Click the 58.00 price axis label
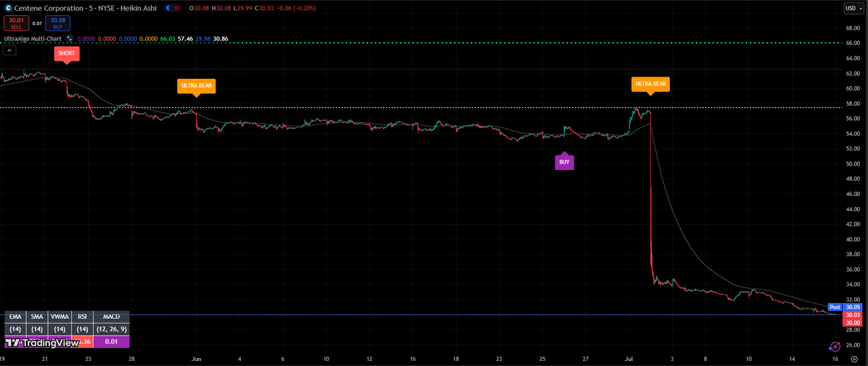868x366 pixels. pos(853,103)
